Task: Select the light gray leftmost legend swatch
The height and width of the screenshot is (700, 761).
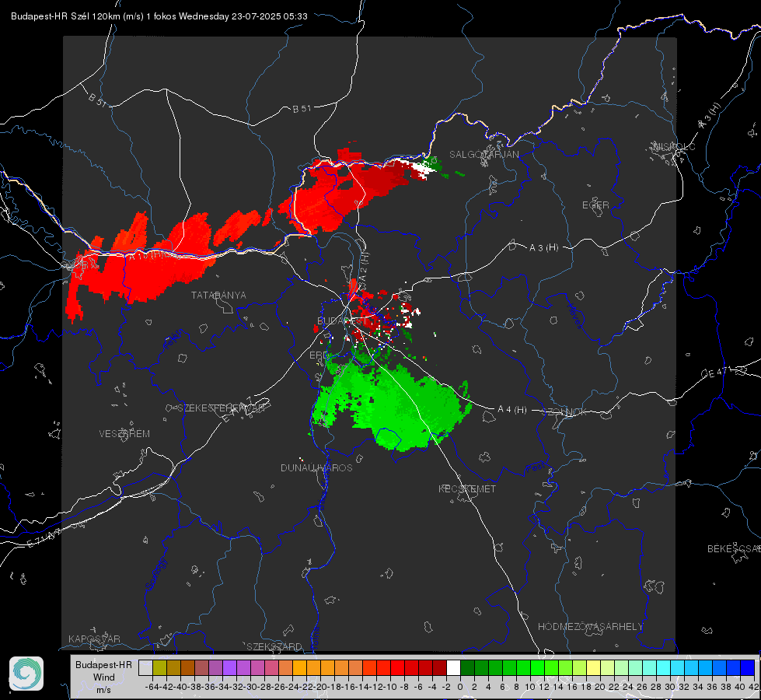Action: coord(145,668)
